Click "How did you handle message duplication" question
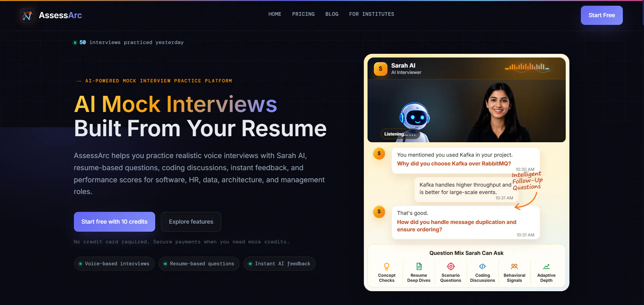Image resolution: width=644 pixels, height=305 pixels. tap(457, 226)
